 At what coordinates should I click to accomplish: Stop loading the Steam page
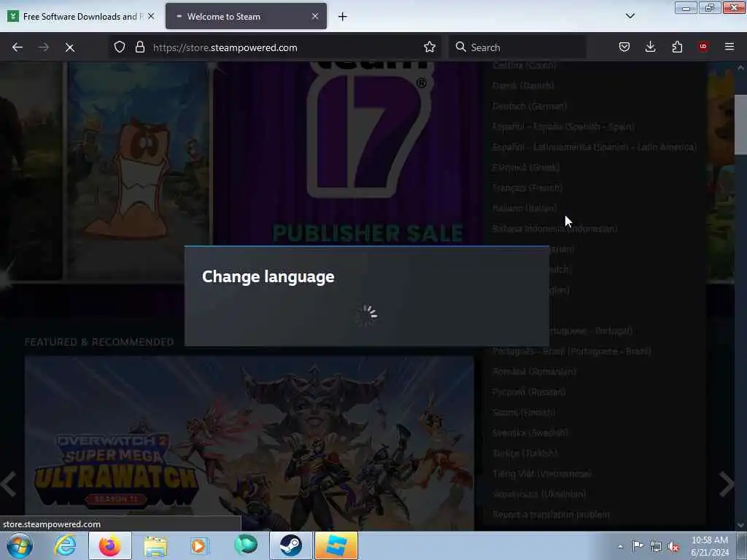(x=69, y=47)
